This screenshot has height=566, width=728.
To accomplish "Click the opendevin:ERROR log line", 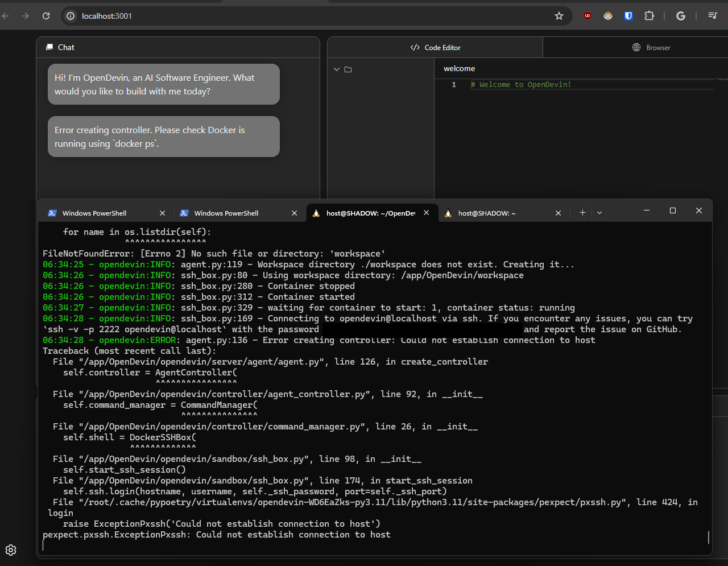I will (319, 340).
